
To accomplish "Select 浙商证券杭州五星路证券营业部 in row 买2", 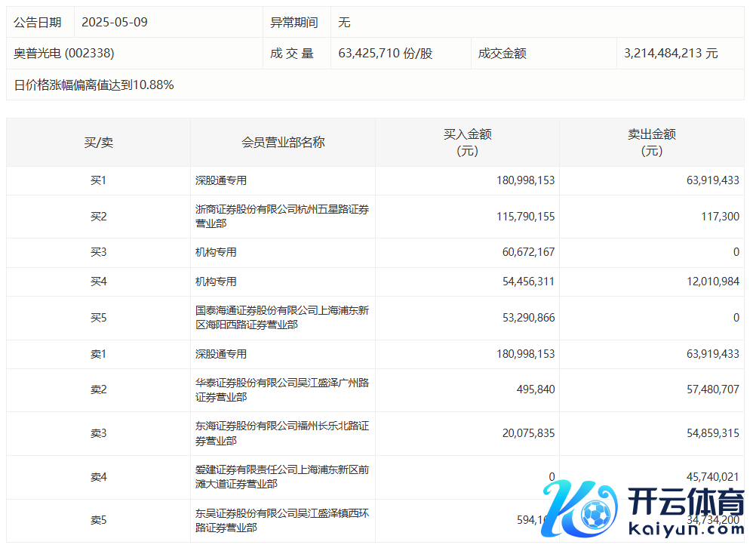I will point(282,217).
